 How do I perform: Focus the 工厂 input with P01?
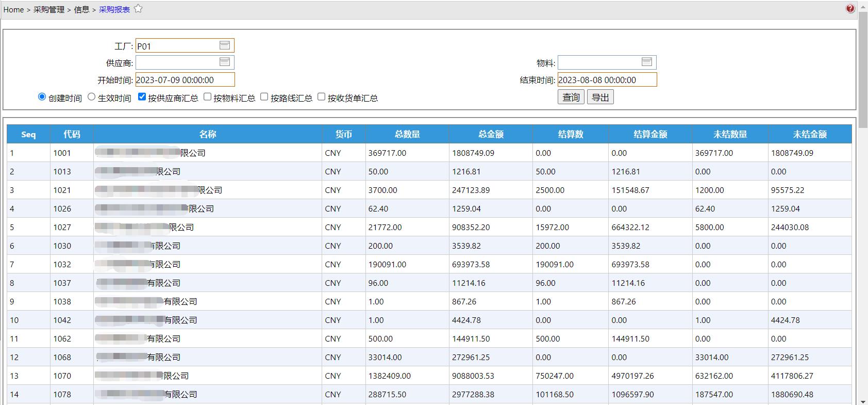[185, 46]
